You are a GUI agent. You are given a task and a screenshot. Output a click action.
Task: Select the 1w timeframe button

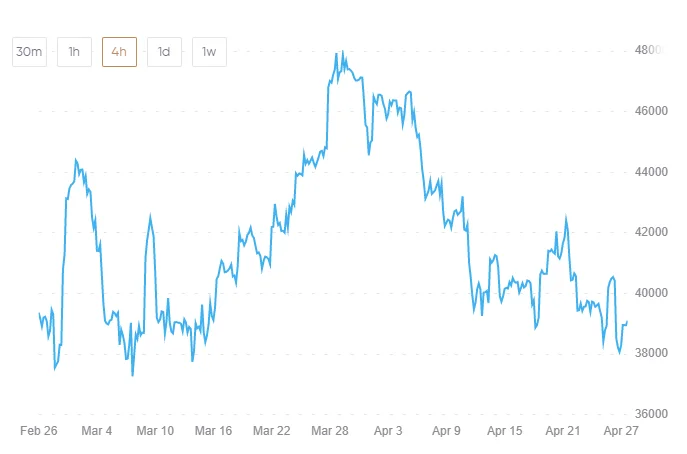coord(209,52)
